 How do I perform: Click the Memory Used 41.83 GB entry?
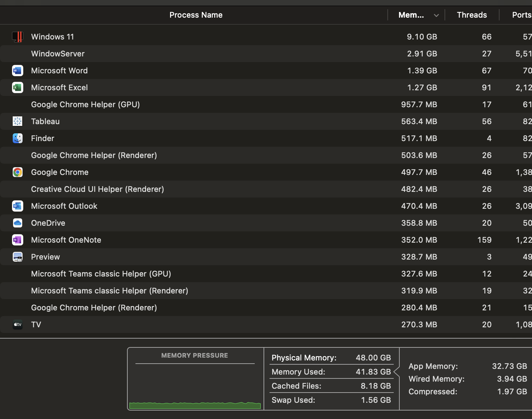(x=331, y=372)
